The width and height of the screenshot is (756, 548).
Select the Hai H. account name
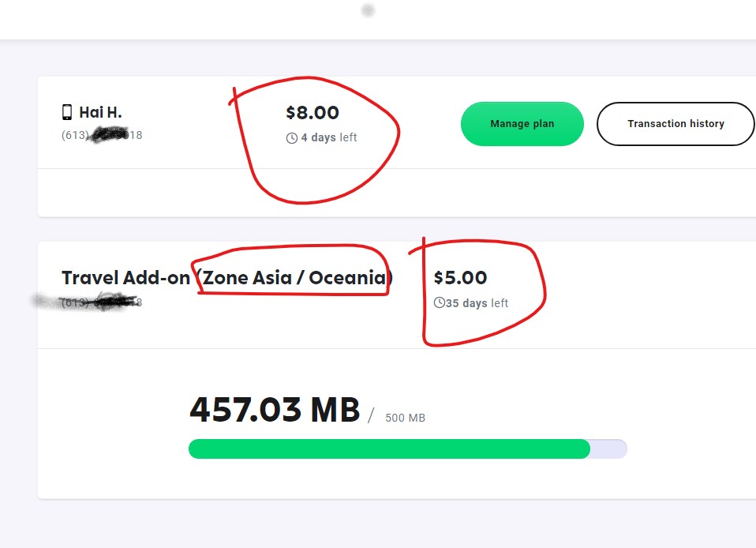click(x=100, y=112)
